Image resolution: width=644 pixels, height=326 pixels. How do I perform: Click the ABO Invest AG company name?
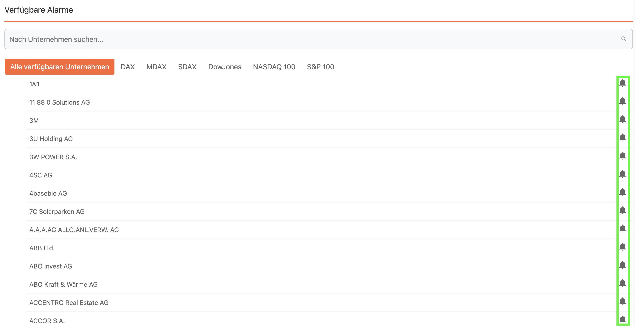[51, 266]
